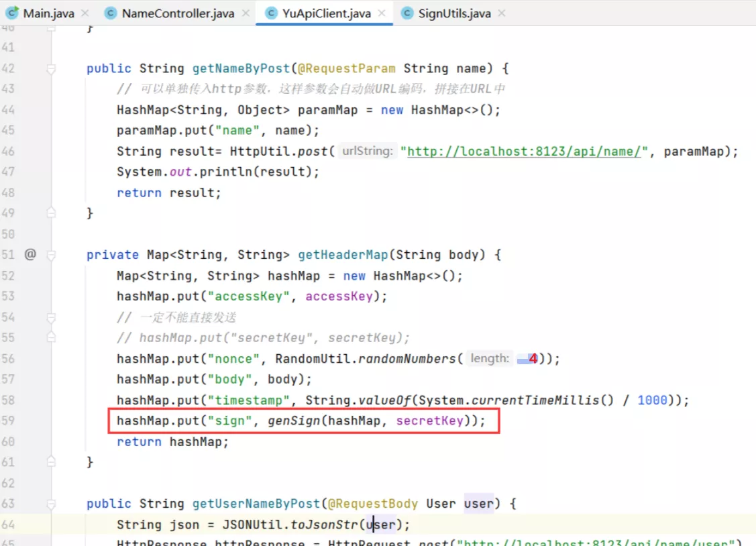756x546 pixels.
Task: Fold the comment block starting at line 54
Action: tap(51, 317)
